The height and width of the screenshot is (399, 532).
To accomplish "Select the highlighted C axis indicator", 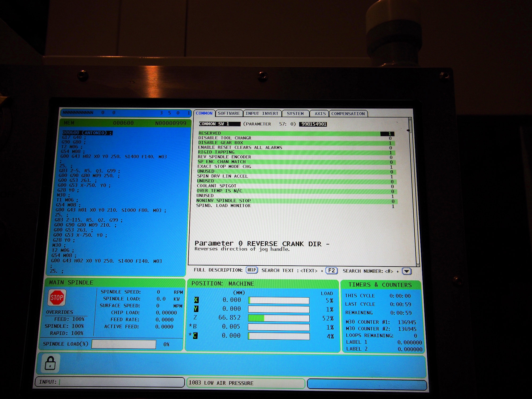I will click(195, 336).
